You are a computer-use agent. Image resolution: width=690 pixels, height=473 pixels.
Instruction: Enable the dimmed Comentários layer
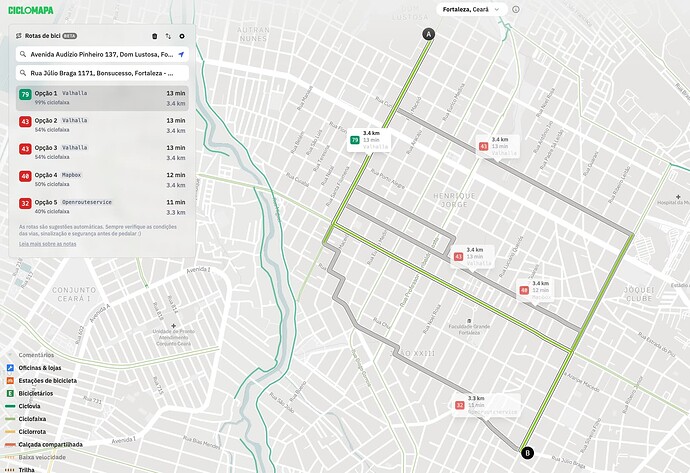click(30, 355)
